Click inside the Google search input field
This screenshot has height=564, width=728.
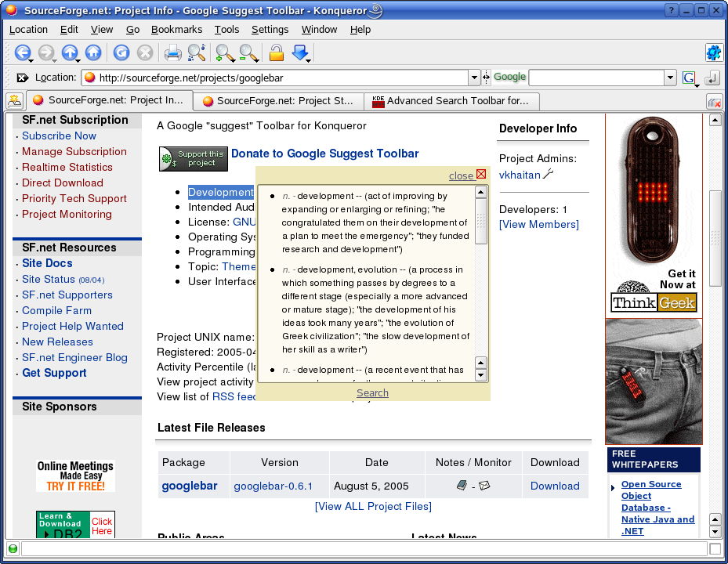596,78
